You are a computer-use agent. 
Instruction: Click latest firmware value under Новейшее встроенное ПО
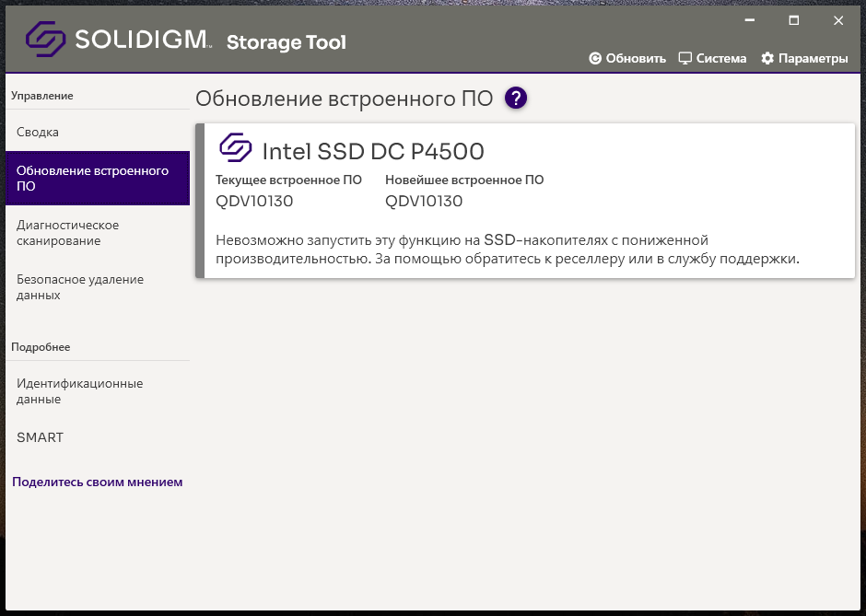click(424, 201)
